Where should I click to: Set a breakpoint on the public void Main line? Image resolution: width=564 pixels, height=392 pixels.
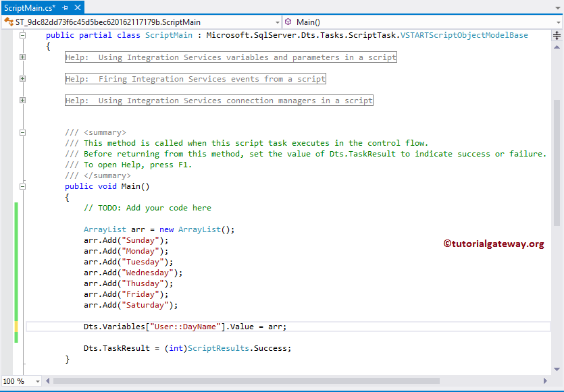pos(5,186)
